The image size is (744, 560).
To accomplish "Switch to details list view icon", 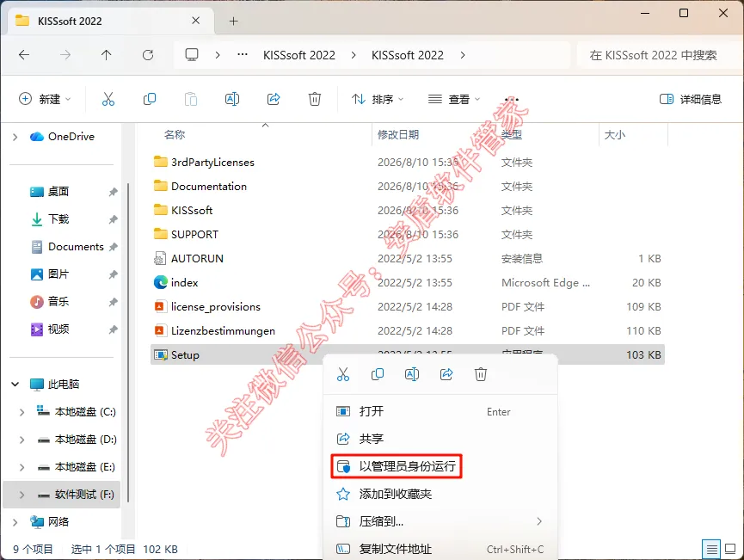I will 711,550.
